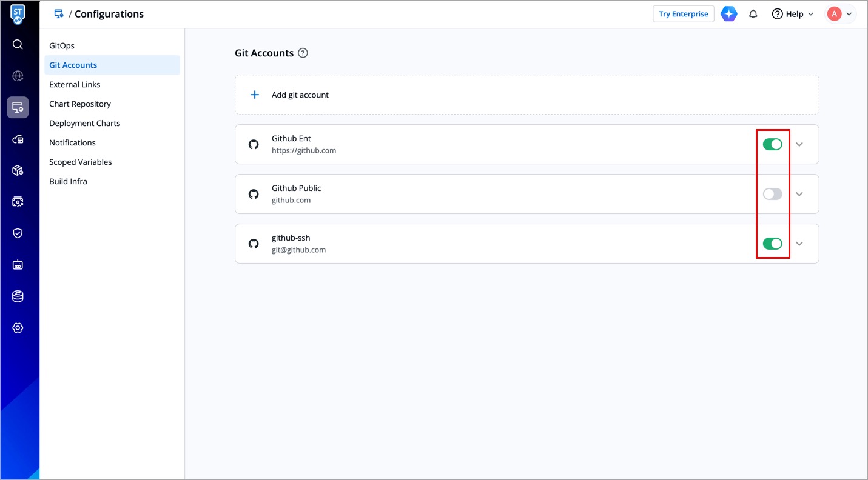Click the notification bell icon
The width and height of the screenshot is (868, 480).
[x=753, y=14]
